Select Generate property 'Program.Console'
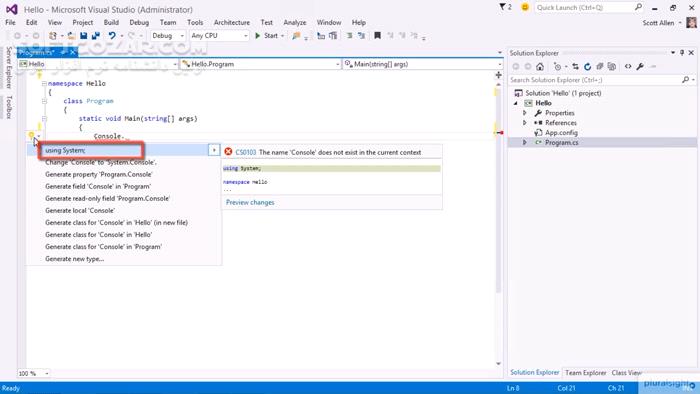The height and width of the screenshot is (394, 700). coord(99,174)
